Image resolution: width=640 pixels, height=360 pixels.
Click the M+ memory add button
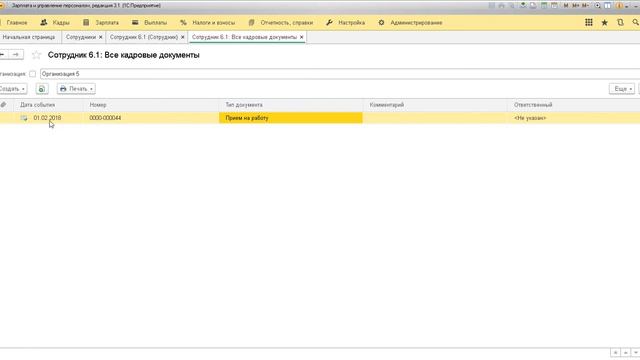pyautogui.click(x=576, y=5)
